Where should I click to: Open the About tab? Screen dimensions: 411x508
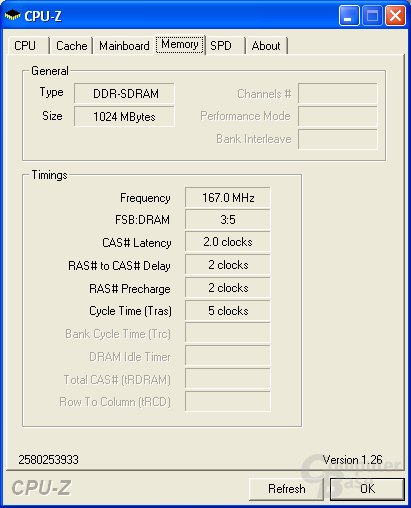tap(266, 46)
